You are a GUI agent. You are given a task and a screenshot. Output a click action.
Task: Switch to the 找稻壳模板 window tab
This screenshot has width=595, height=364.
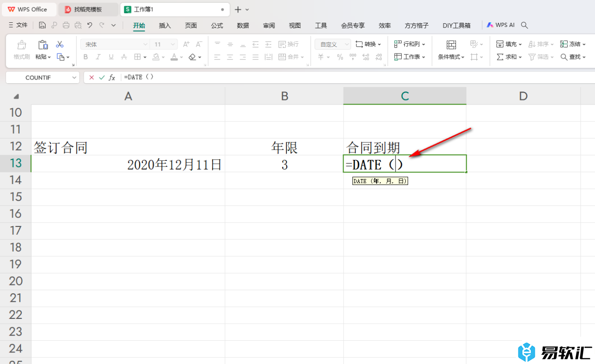click(88, 9)
